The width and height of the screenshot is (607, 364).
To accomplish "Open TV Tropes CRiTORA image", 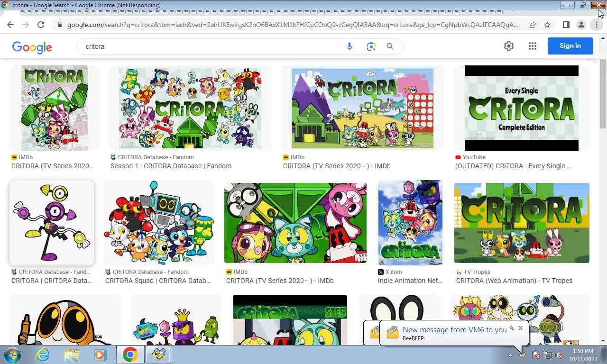I will point(522,223).
